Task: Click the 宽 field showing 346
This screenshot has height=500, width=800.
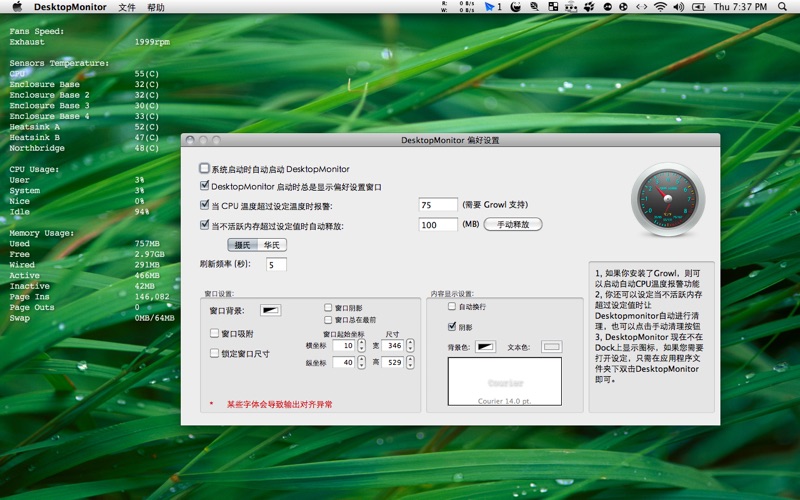Action: point(393,345)
